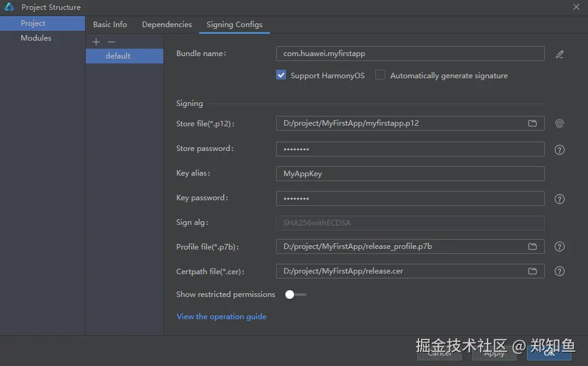Switch to the Basic Info tab
The height and width of the screenshot is (366, 588).
pyautogui.click(x=110, y=25)
